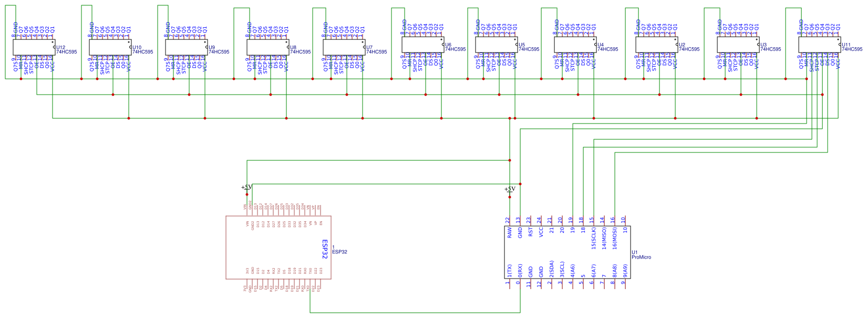Click the ProMicro reference label text
The height and width of the screenshot is (318, 868).
click(642, 257)
